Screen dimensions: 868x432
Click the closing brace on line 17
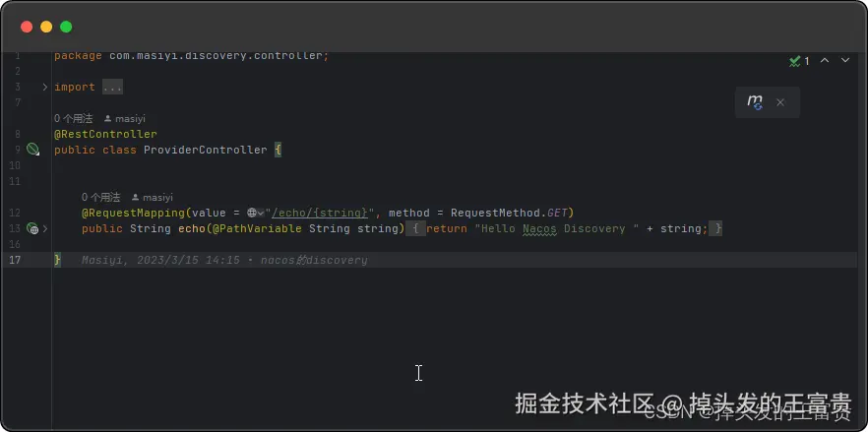point(57,260)
